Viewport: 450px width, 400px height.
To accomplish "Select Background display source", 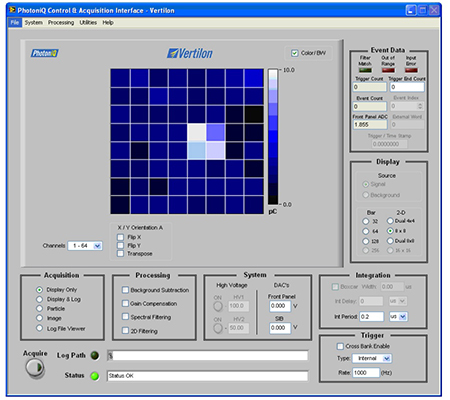I will point(366,195).
